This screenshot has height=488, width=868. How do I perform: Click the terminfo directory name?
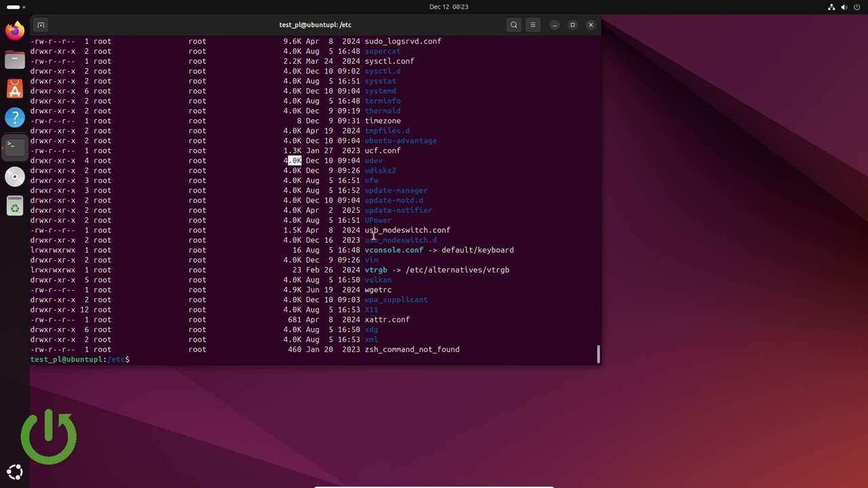click(x=382, y=101)
